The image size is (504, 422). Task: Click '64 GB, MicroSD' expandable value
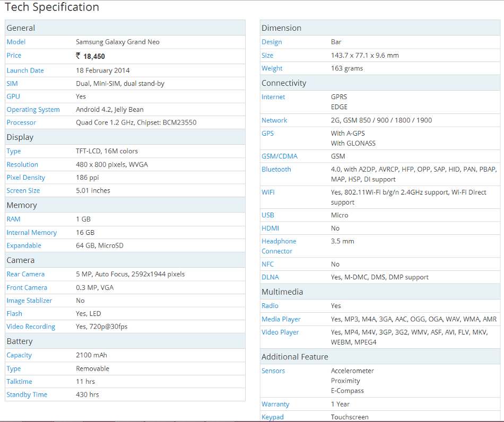point(100,245)
